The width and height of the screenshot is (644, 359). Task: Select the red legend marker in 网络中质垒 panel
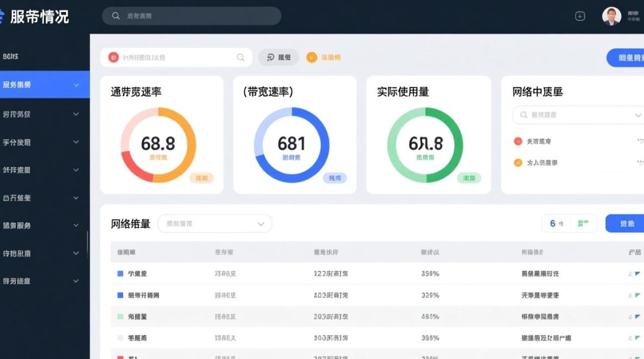[x=517, y=141]
